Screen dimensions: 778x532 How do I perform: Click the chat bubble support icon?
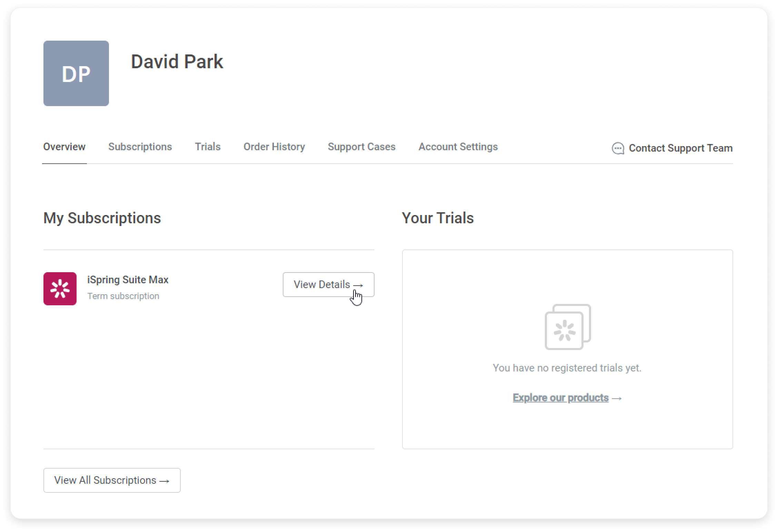point(618,149)
